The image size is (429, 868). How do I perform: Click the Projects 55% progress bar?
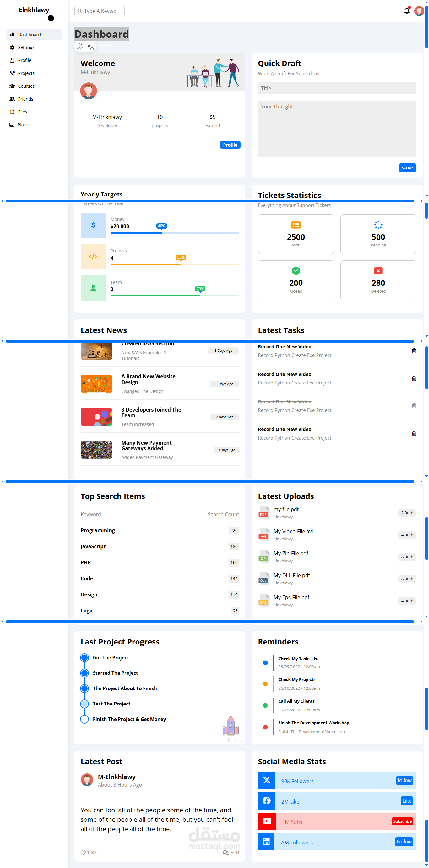[175, 264]
